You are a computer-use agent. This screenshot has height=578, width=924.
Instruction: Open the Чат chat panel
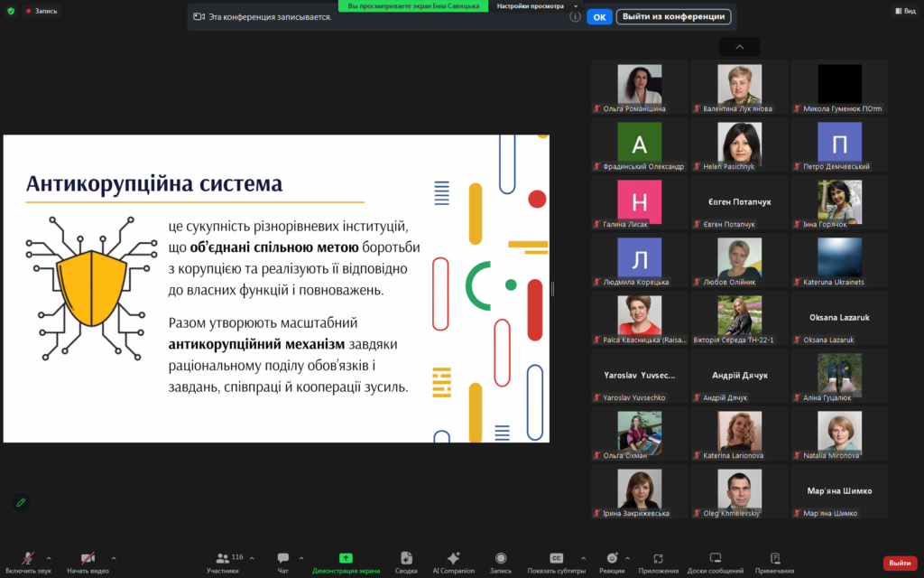(283, 559)
